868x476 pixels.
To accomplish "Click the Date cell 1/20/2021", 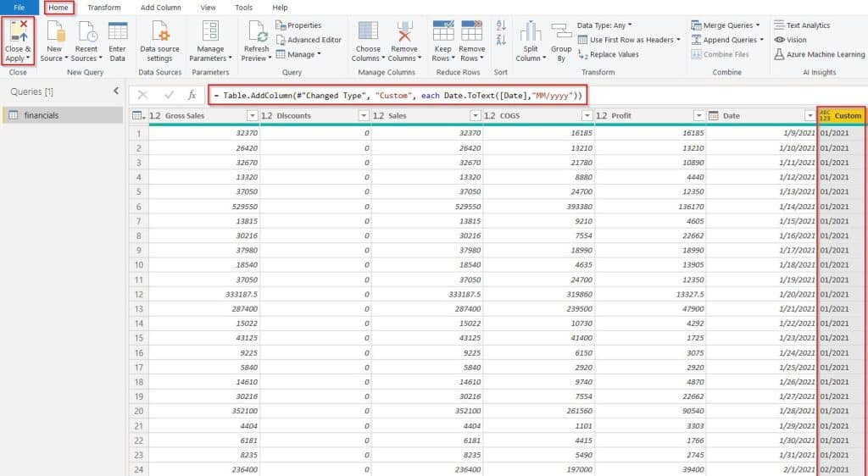I will [x=762, y=294].
